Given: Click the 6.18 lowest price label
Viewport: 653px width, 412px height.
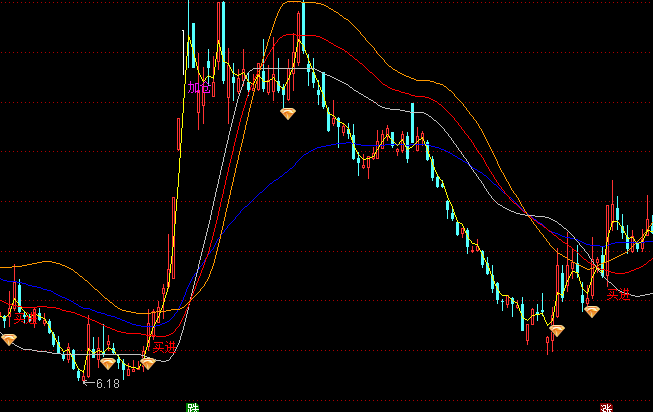Looking at the screenshot, I should pos(102,383).
